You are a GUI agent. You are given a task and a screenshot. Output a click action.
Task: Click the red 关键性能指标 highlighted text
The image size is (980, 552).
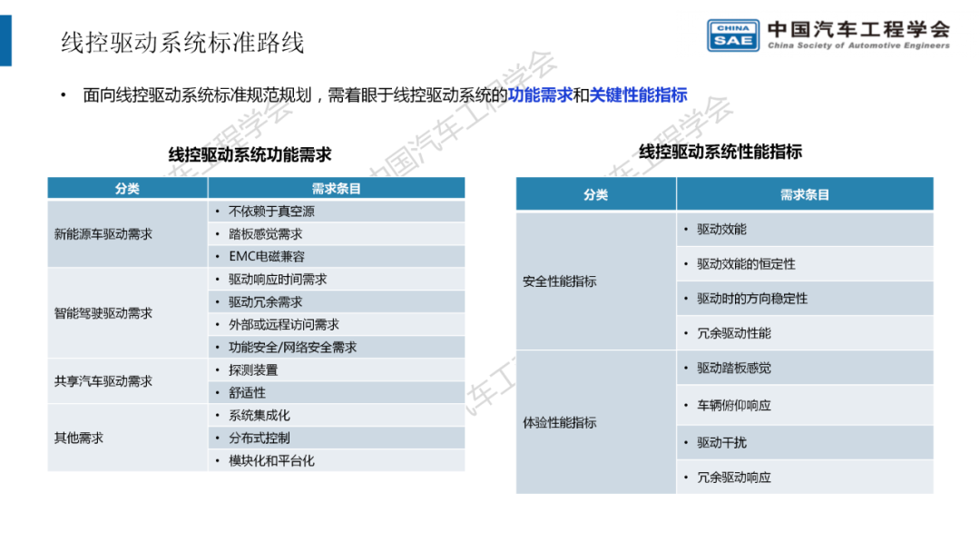point(637,94)
